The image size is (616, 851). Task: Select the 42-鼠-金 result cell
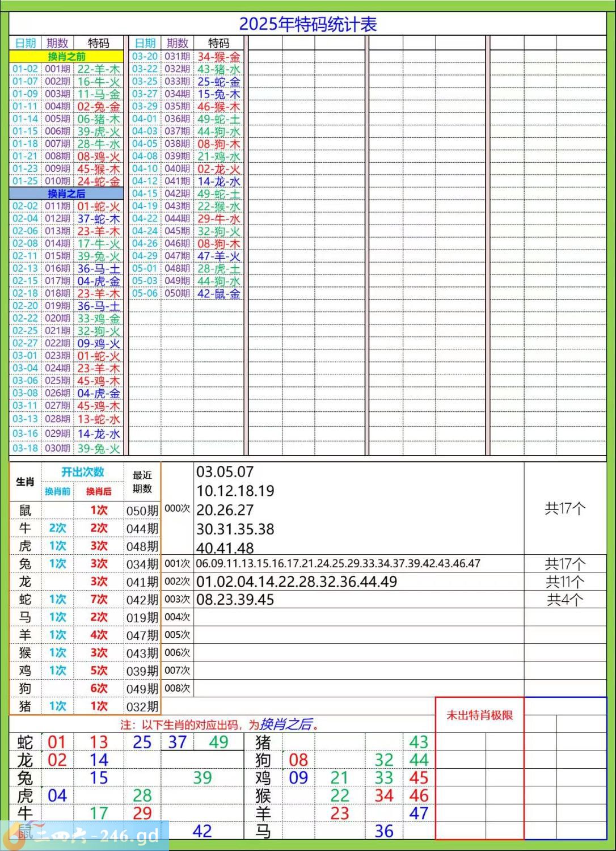[x=219, y=293]
